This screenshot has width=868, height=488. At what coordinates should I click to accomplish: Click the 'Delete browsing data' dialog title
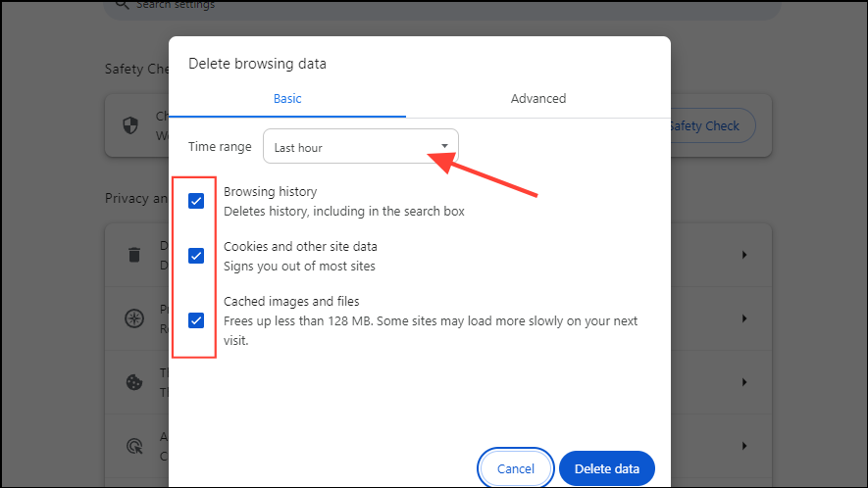coord(257,64)
